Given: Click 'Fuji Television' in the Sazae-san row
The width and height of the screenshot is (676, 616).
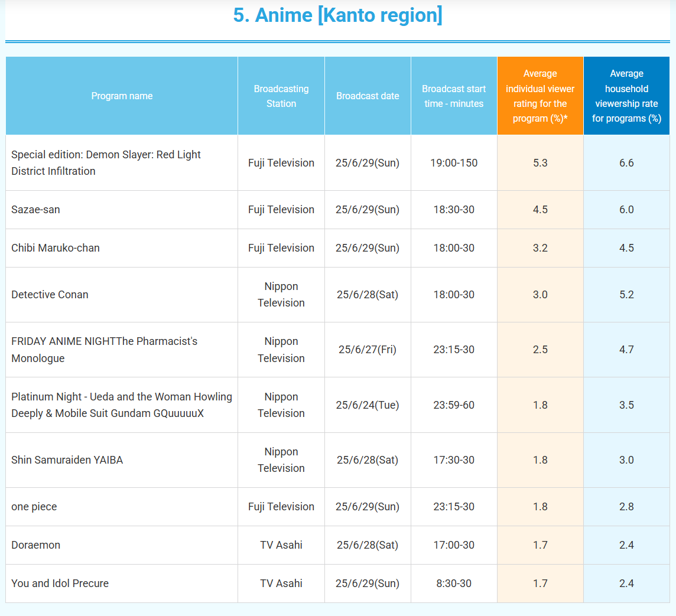Looking at the screenshot, I should tap(281, 210).
